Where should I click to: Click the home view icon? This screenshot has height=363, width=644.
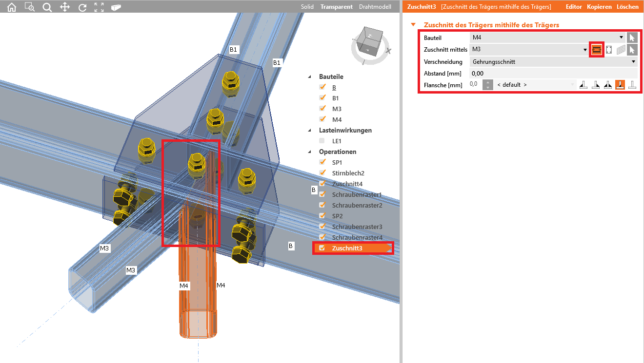coord(11,7)
